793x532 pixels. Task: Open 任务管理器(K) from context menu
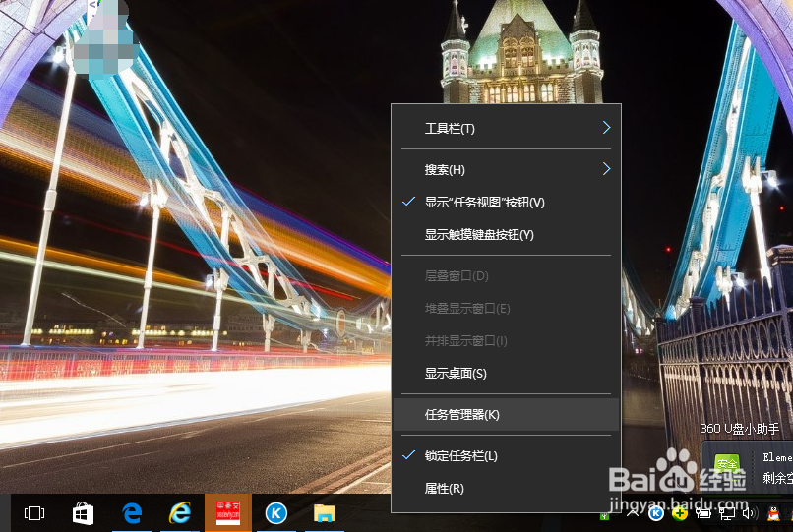tap(506, 415)
